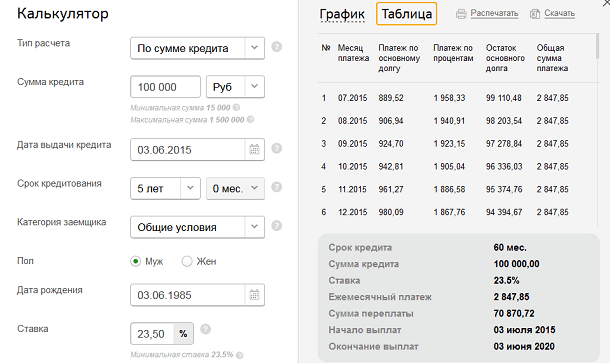
Task: Click the summary rate value 23.5%
Action: [x=506, y=281]
